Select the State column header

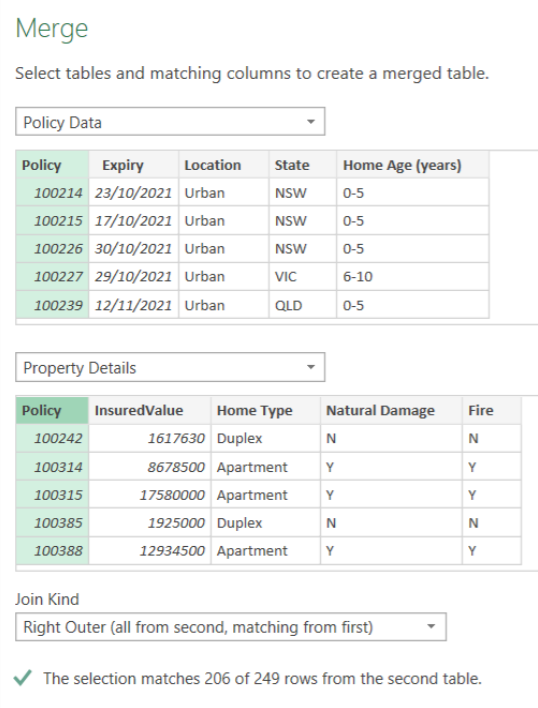tap(303, 165)
